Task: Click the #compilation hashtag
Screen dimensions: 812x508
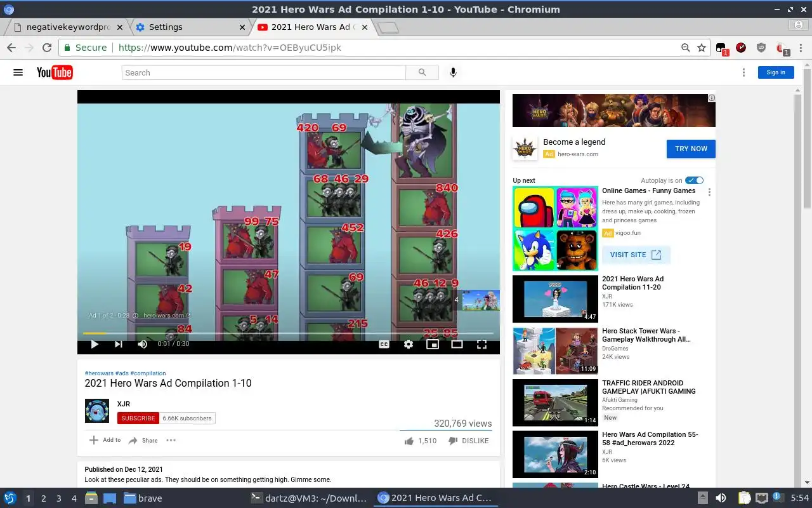Action: (148, 373)
